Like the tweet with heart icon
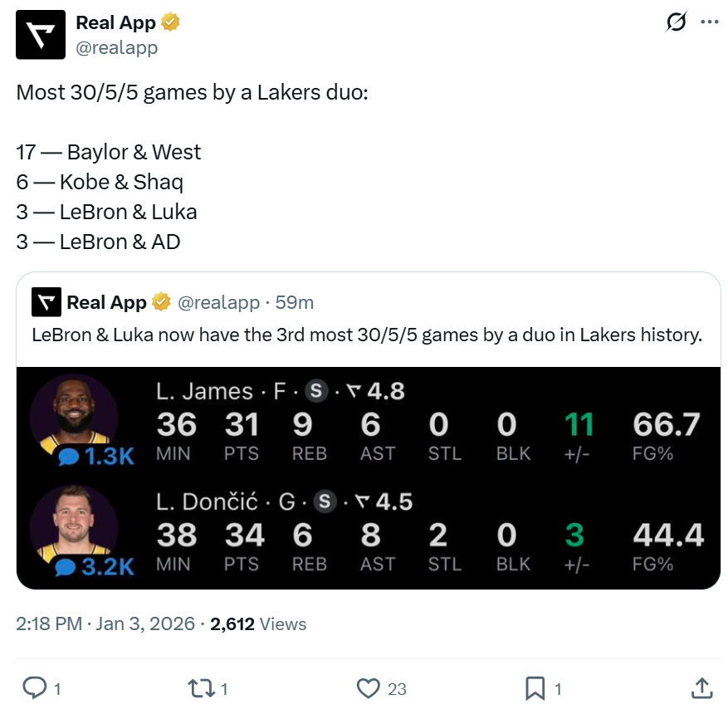The height and width of the screenshot is (709, 728). (368, 687)
